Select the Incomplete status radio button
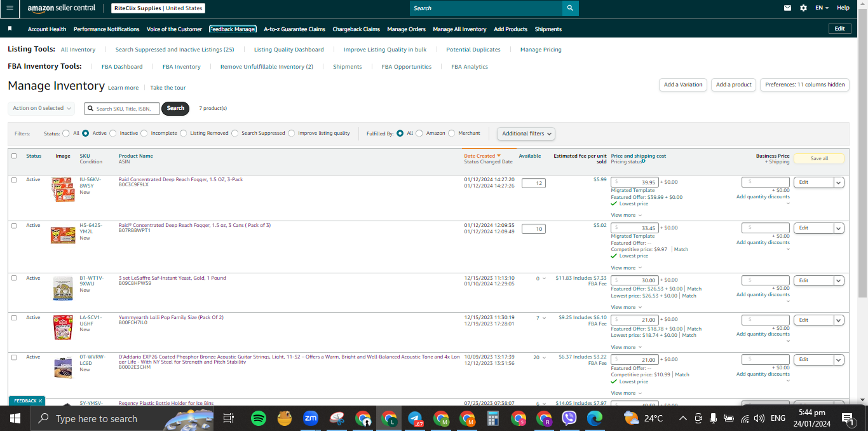This screenshot has width=868, height=431. [144, 133]
